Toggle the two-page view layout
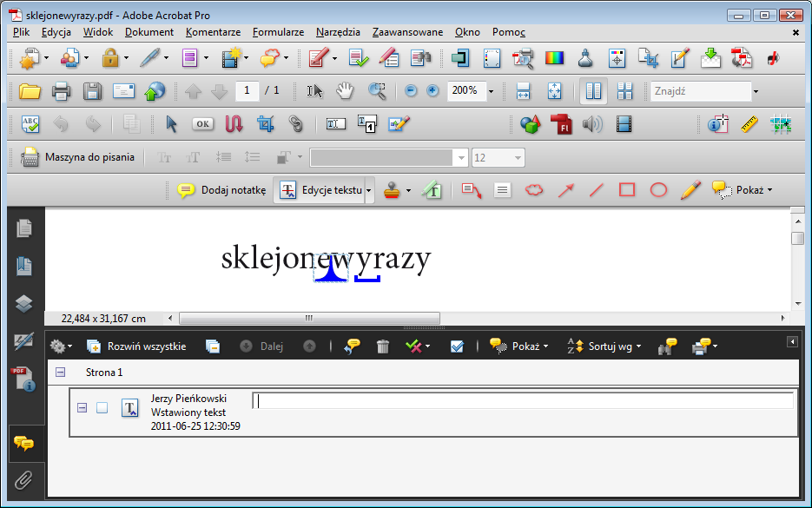 tap(593, 90)
